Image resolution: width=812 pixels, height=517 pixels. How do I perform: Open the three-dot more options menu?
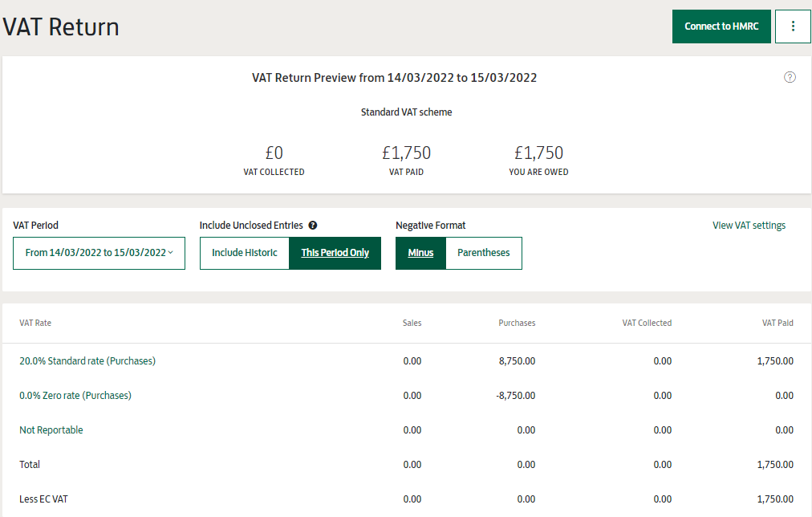click(x=793, y=26)
